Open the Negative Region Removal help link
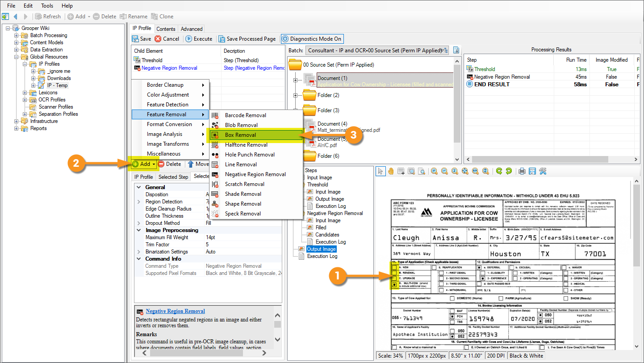The image size is (644, 363). pos(175,311)
